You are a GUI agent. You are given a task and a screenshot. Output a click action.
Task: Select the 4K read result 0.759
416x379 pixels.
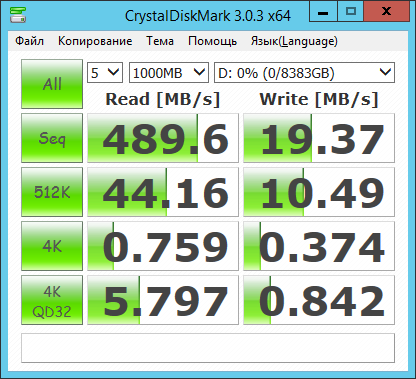163,246
